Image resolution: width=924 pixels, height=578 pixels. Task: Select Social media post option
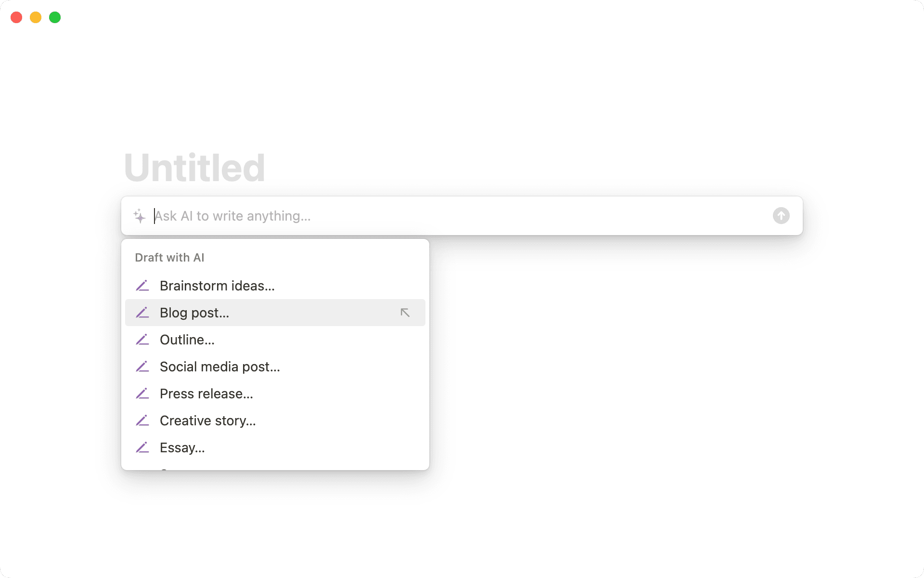pos(220,367)
